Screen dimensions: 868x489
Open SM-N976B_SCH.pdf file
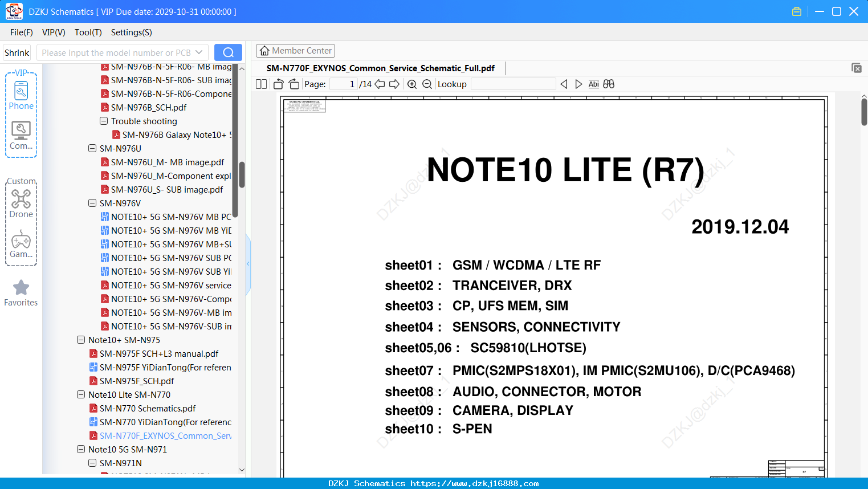(144, 107)
